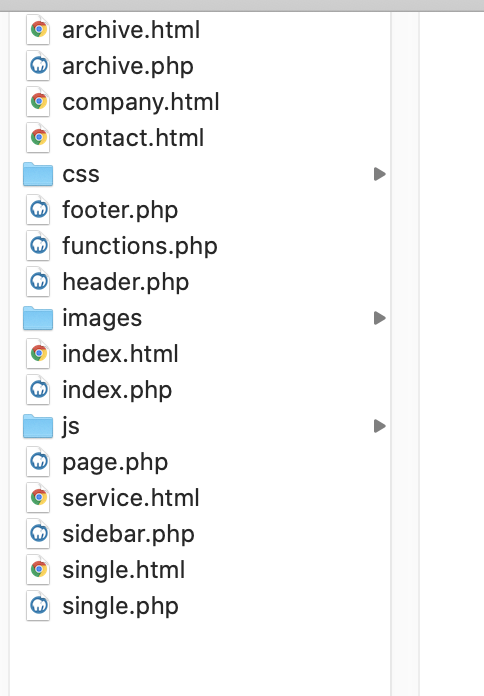This screenshot has width=484, height=696.
Task: Select the footer.php file
Action: [x=120, y=210]
